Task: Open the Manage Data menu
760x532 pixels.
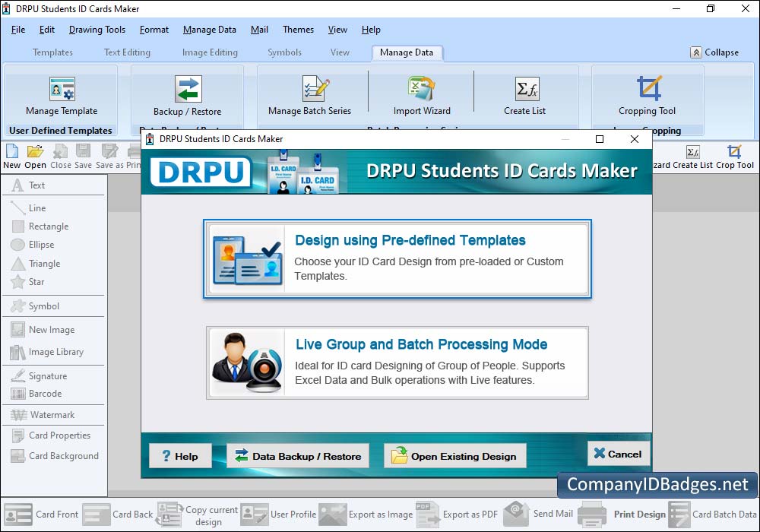Action: (x=210, y=30)
